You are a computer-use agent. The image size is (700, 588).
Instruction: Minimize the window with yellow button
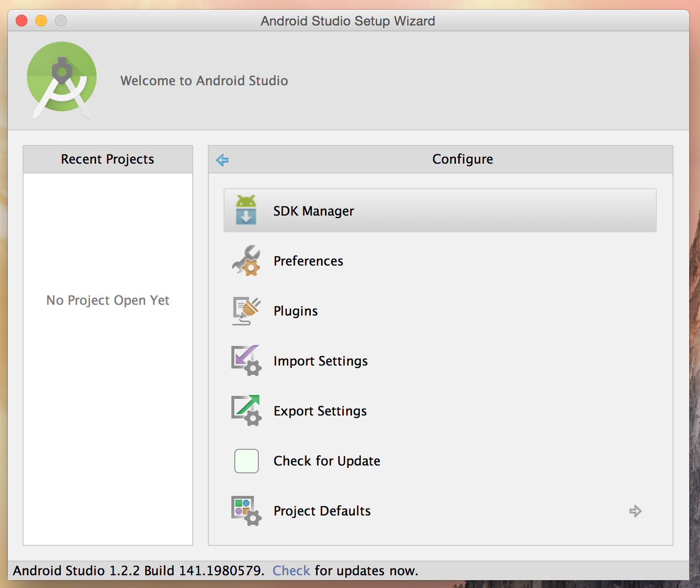pos(41,21)
